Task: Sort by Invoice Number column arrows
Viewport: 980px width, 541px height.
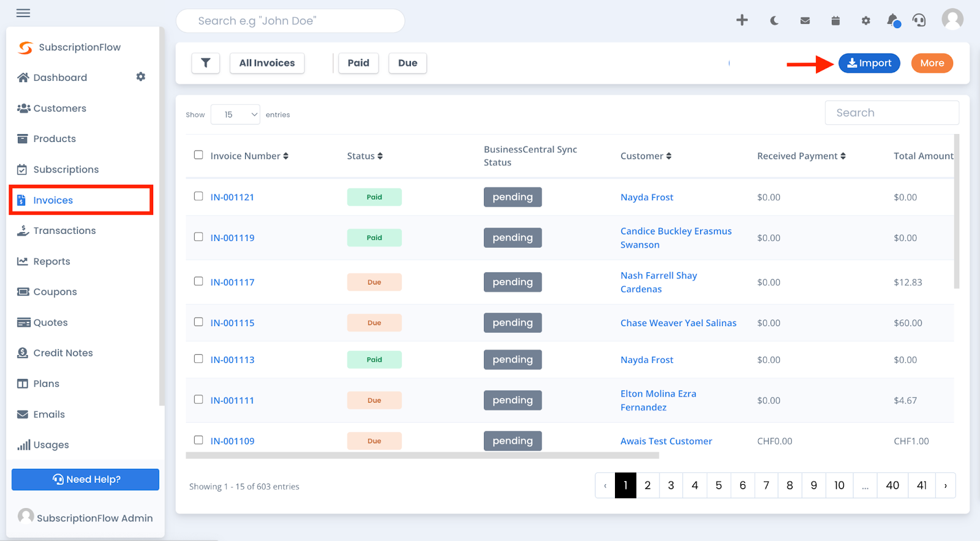Action: 285,156
